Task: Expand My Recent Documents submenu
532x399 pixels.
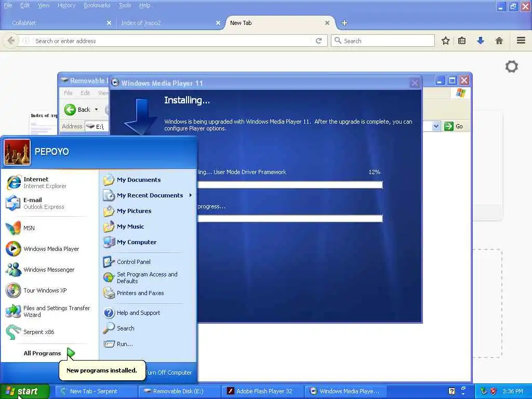Action: click(x=148, y=195)
